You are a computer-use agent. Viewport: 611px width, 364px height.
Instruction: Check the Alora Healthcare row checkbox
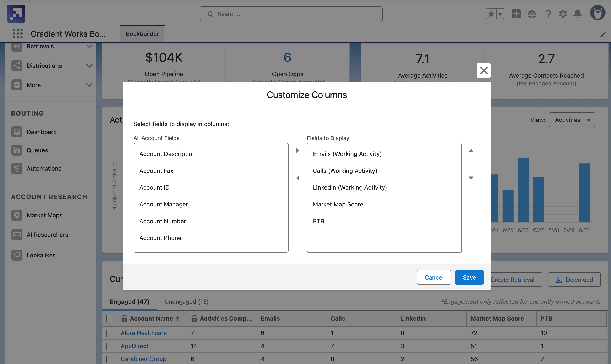tap(110, 333)
